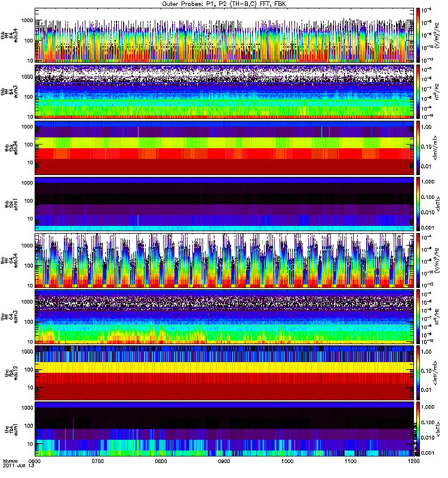The height and width of the screenshot is (478, 448).
Task: Select the bottom panel's |nT| color bar
Action: click(418, 429)
